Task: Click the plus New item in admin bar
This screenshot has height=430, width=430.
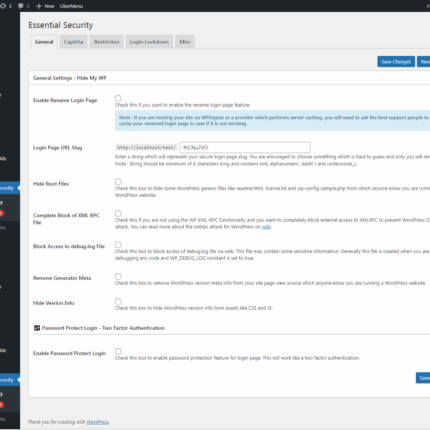Action: pyautogui.click(x=45, y=6)
